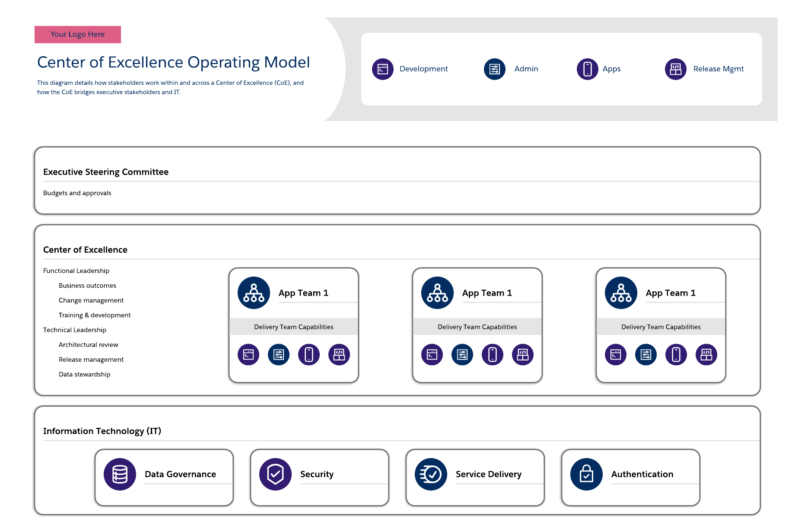Select the Release Mgmt legend icon

click(x=675, y=69)
